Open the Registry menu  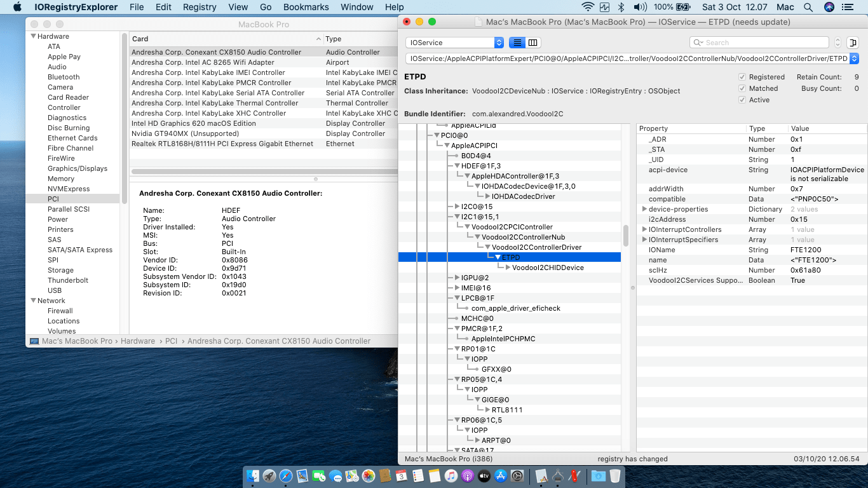(200, 7)
